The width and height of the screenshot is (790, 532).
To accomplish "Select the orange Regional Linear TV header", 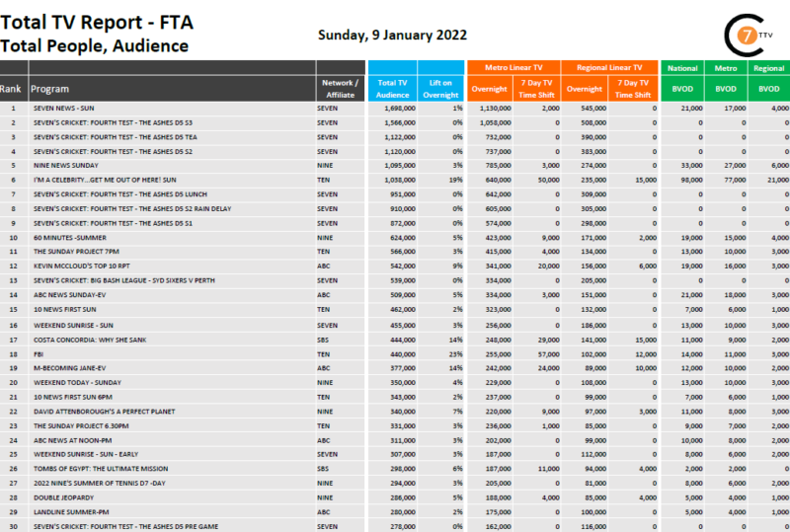I will tap(609, 67).
